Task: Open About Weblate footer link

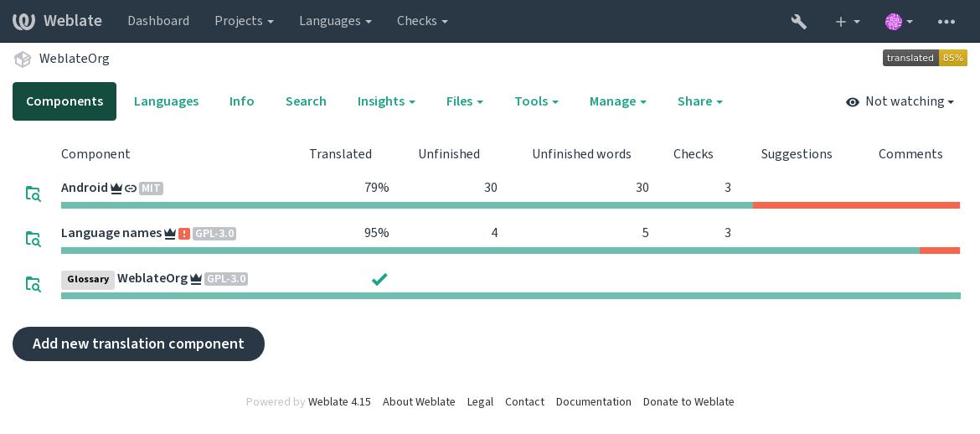Action: point(419,401)
